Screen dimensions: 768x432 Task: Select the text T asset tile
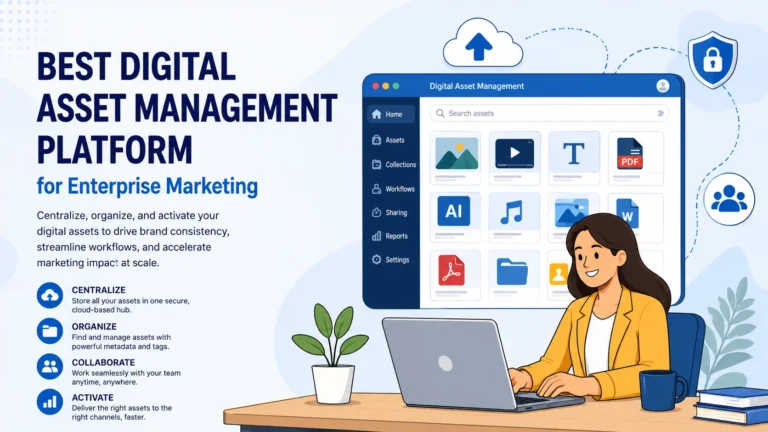[574, 158]
